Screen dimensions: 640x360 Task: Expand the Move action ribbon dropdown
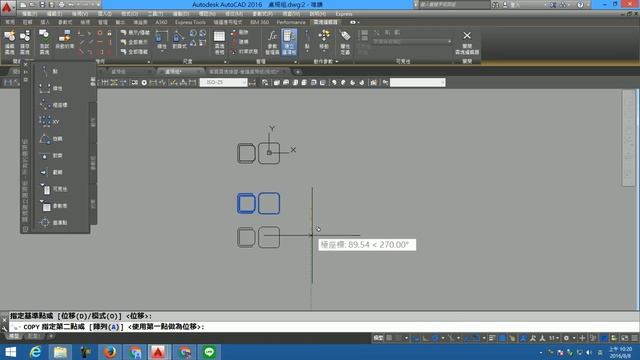tap(324, 52)
